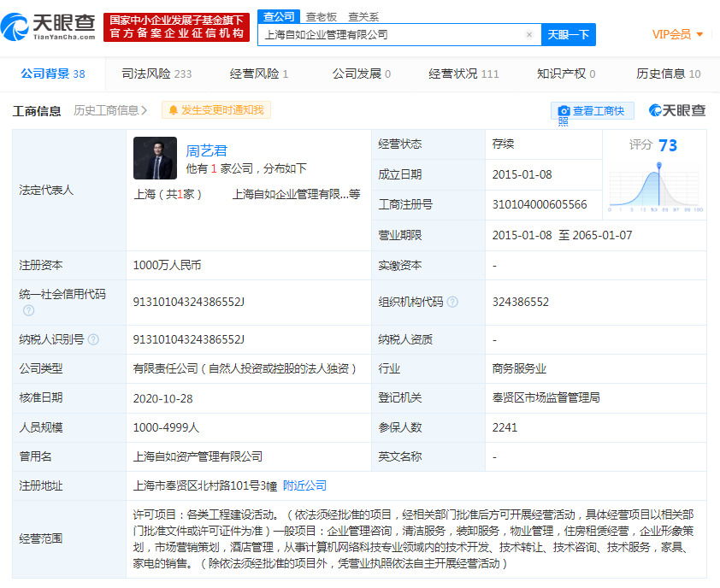Open the 附近公司 link
The width and height of the screenshot is (720, 588).
[304, 485]
